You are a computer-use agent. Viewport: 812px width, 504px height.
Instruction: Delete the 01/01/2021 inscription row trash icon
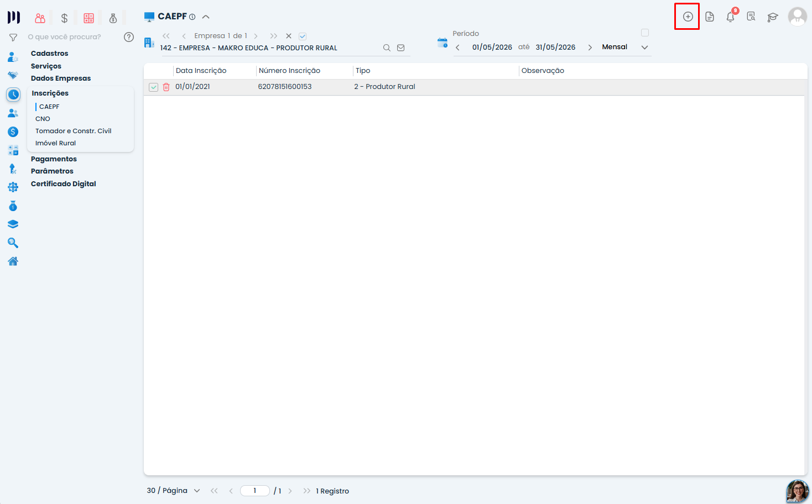tap(166, 87)
